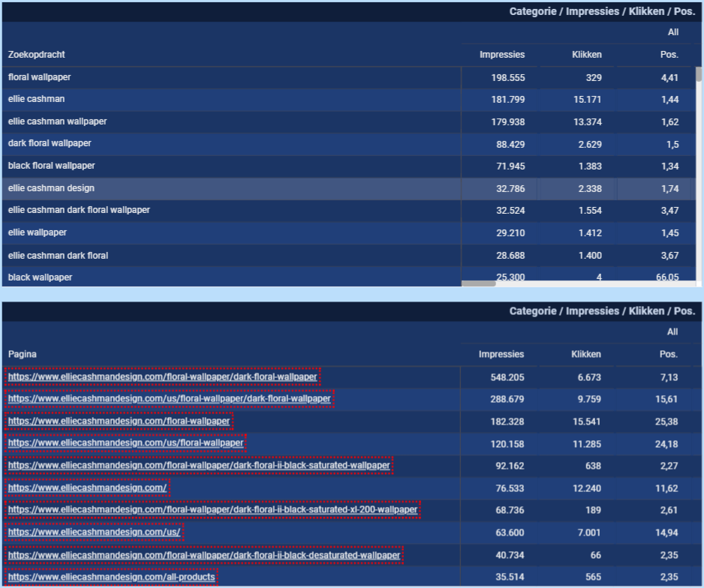Click the 'All' header in Pagina table
The height and width of the screenshot is (588, 704).
[x=672, y=332]
